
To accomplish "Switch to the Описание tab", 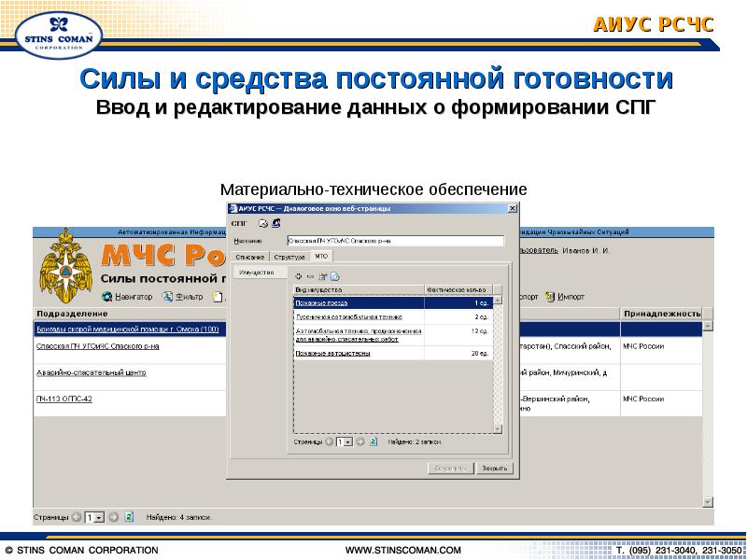I will 249,257.
